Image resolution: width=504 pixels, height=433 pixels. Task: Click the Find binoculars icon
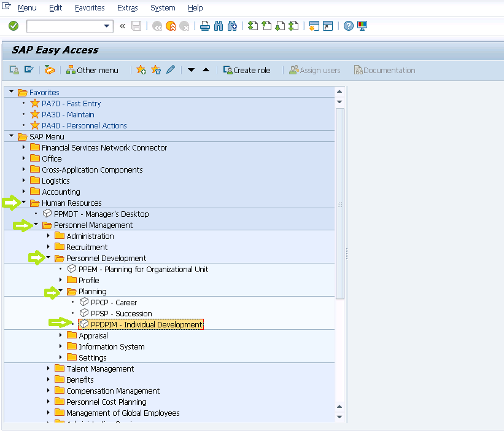219,26
